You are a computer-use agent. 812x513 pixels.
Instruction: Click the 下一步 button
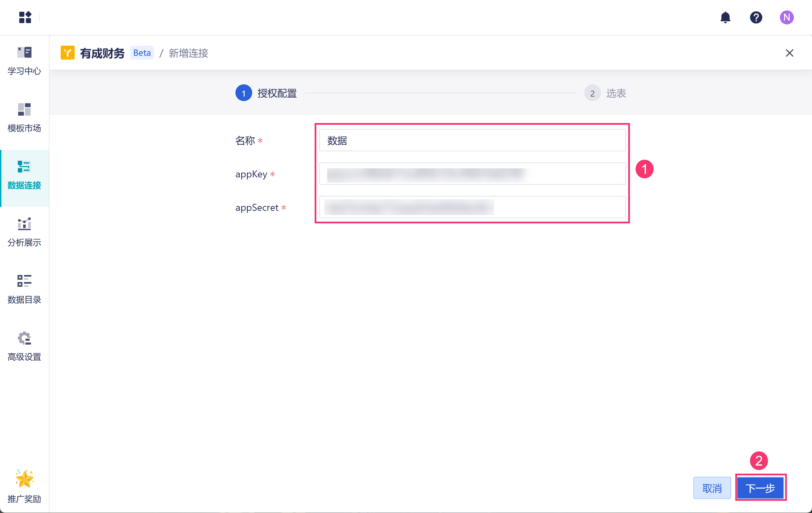tap(760, 488)
